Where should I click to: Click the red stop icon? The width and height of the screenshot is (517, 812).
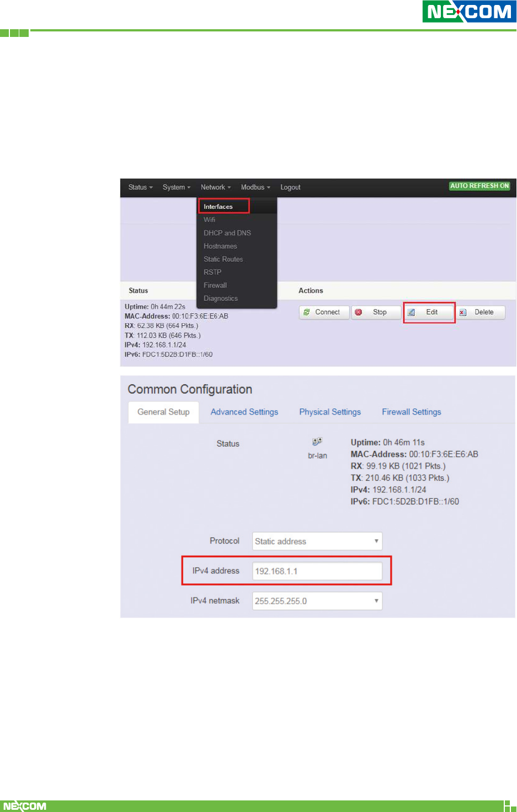point(359,312)
